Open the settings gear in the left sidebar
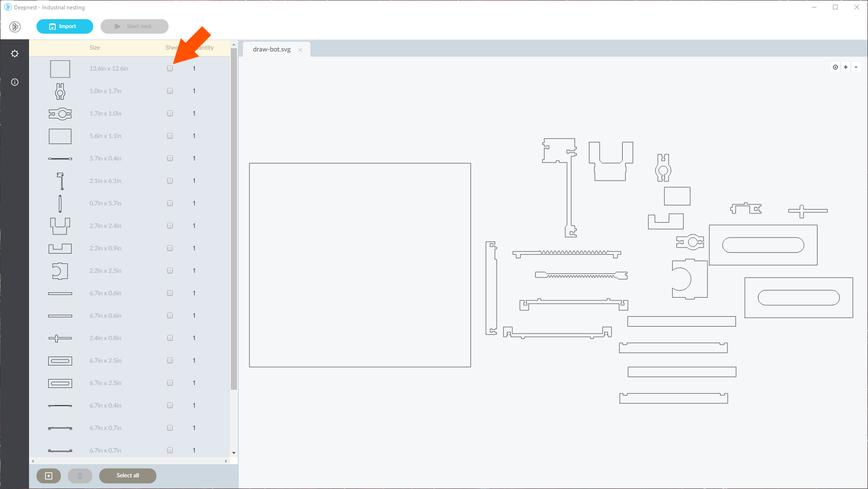 [15, 53]
